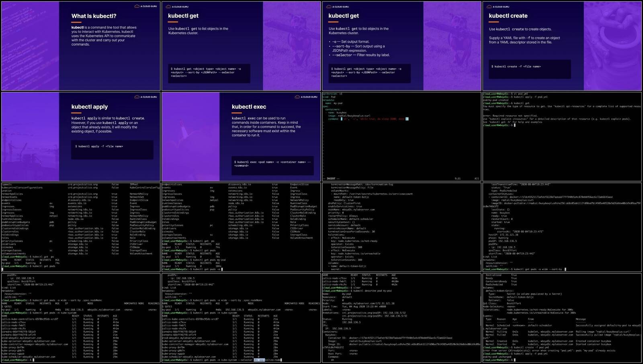Screen dimensions: 643x364
Task: Open the frame starting with 'lastTransitionTime' YAML output
Action: (x=562, y=227)
